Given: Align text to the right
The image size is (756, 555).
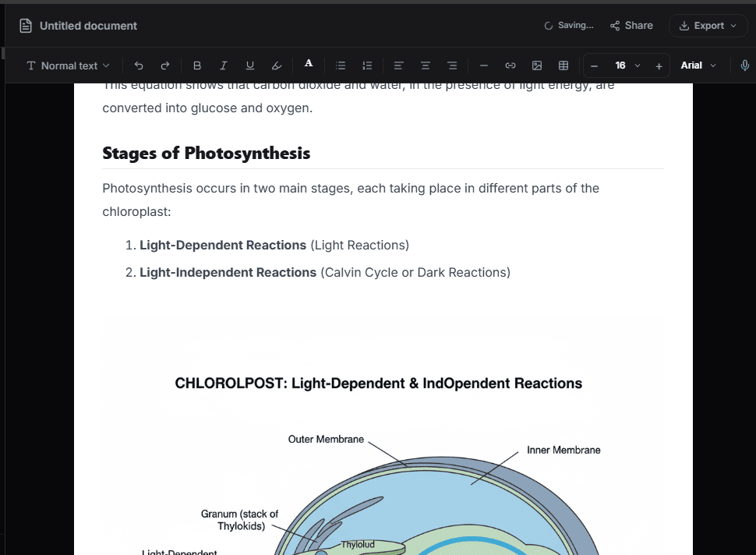Looking at the screenshot, I should click(x=452, y=65).
